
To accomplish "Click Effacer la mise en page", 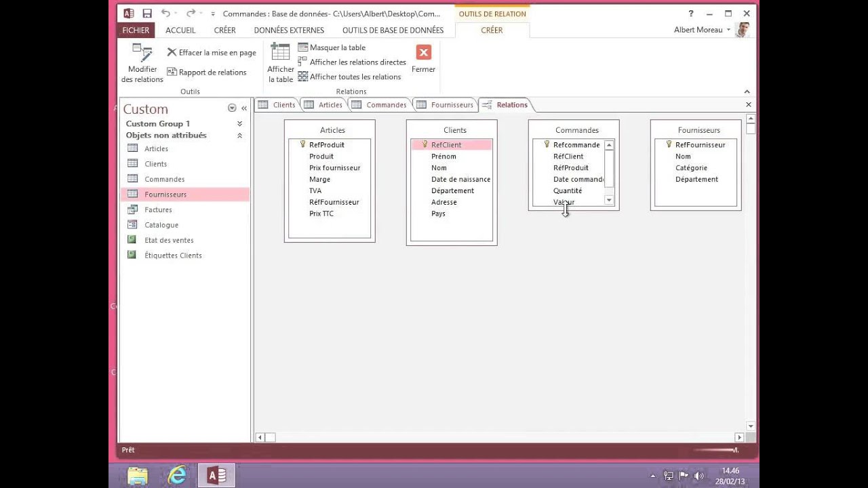I will click(x=212, y=52).
